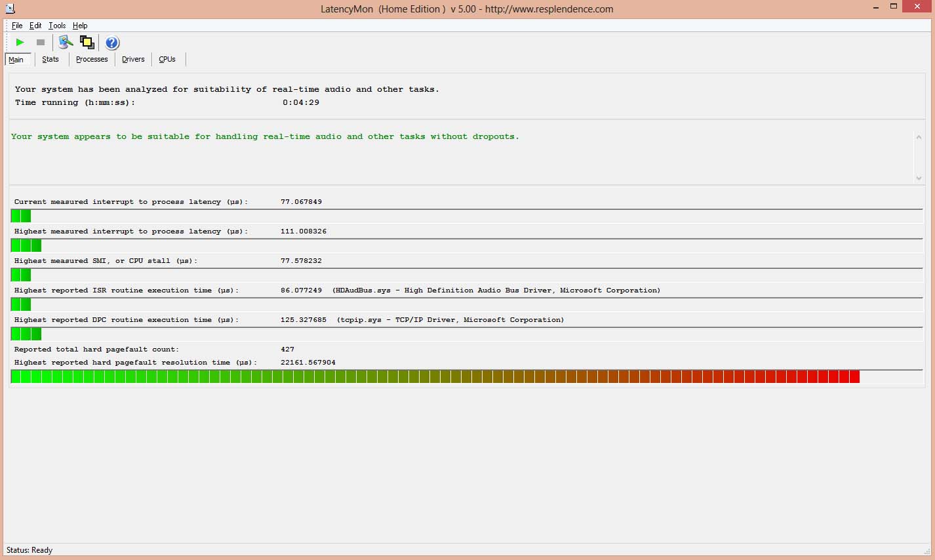Maximize the LatencyMon window
Viewport: 935px width, 560px height.
[x=893, y=7]
